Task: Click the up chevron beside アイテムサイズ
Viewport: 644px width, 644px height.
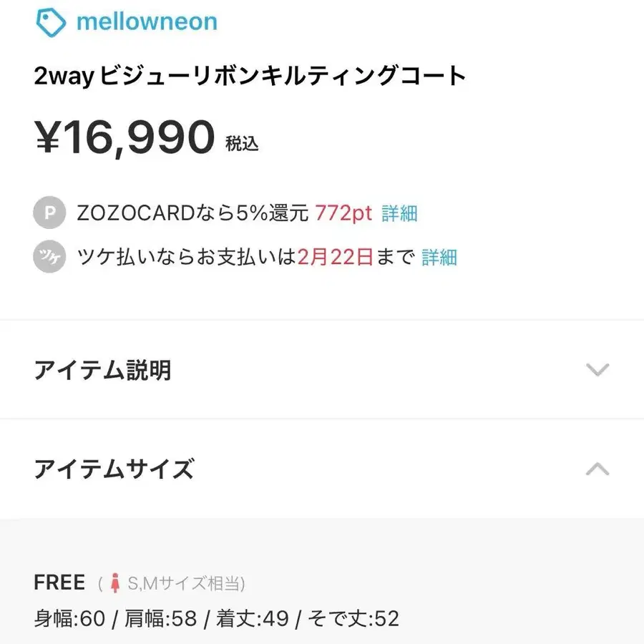Action: [597, 469]
